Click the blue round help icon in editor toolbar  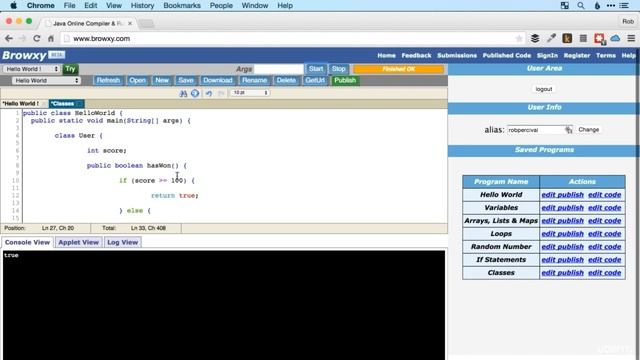[x=195, y=93]
